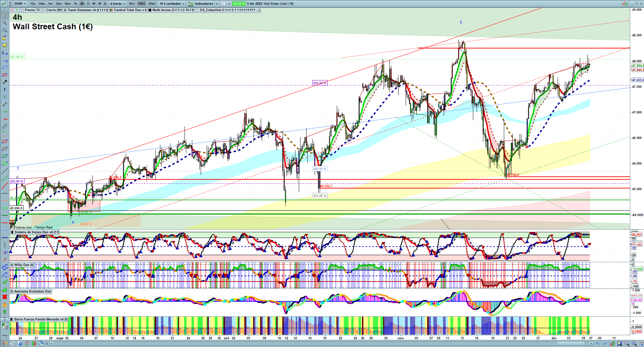Select the W weekly timeframe button

pos(94,4)
